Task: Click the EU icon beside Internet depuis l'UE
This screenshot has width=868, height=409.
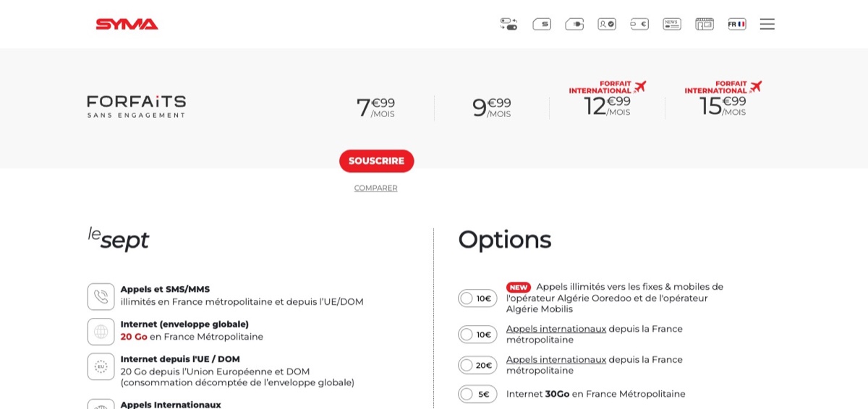Action: [101, 366]
